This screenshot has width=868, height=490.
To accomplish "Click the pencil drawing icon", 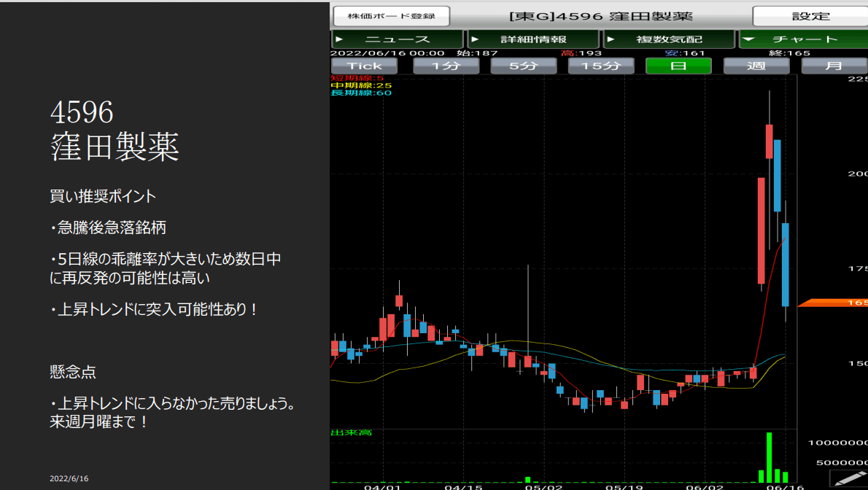I will click(x=850, y=479).
